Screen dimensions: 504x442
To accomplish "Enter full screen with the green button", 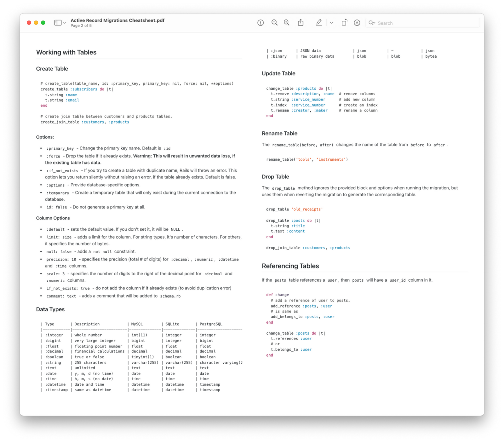I will (x=43, y=23).
